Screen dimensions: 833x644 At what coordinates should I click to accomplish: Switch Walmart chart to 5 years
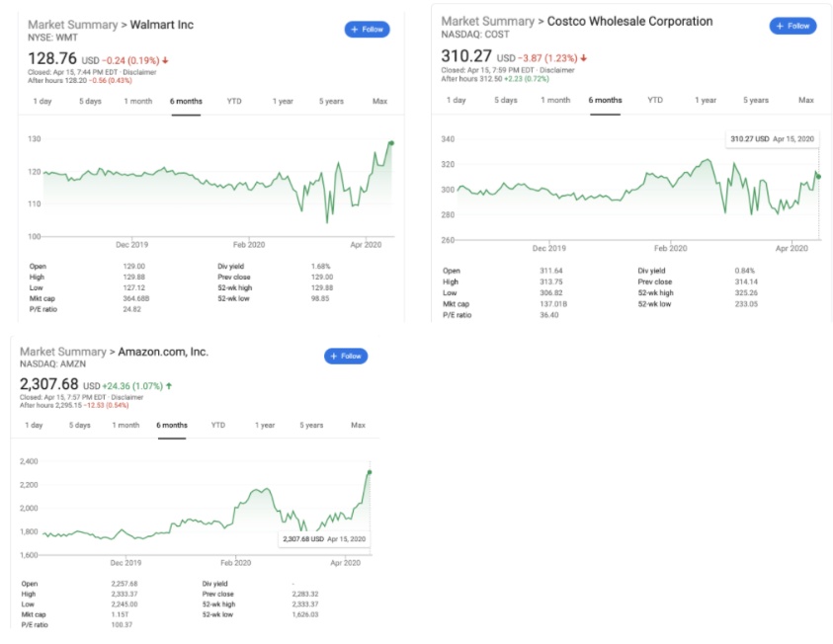coord(332,101)
